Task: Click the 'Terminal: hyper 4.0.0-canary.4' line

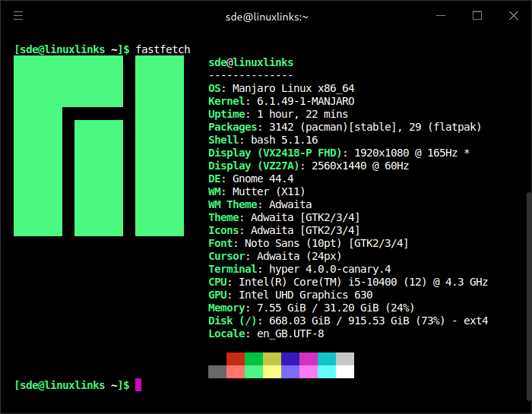Action: click(x=299, y=269)
